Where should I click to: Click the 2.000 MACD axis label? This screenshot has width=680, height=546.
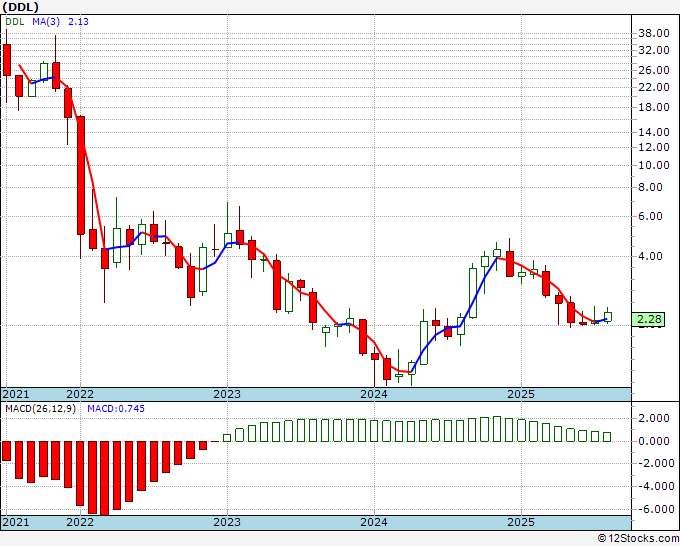click(654, 418)
